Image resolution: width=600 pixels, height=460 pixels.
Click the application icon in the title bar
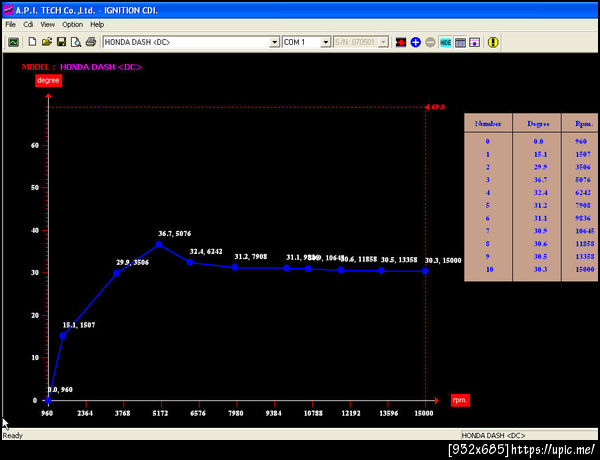[x=8, y=10]
